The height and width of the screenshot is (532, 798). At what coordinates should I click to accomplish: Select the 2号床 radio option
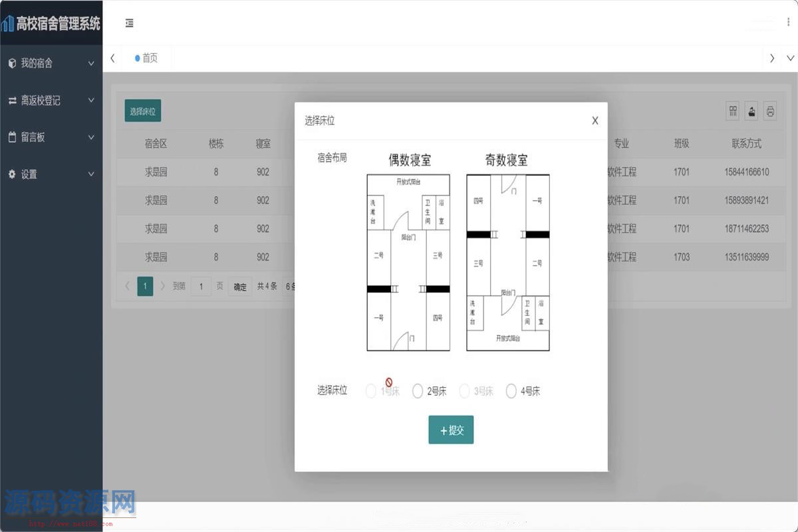click(418, 391)
